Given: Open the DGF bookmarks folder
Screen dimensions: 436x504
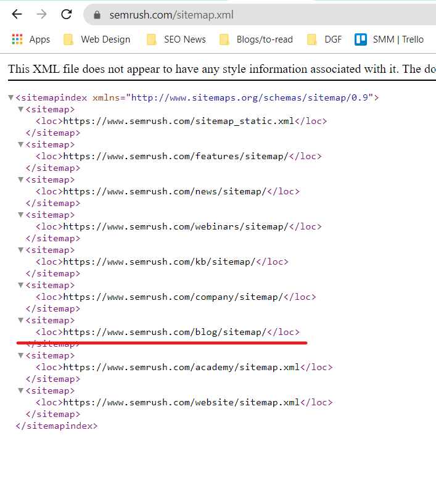Looking at the screenshot, I should 324,39.
